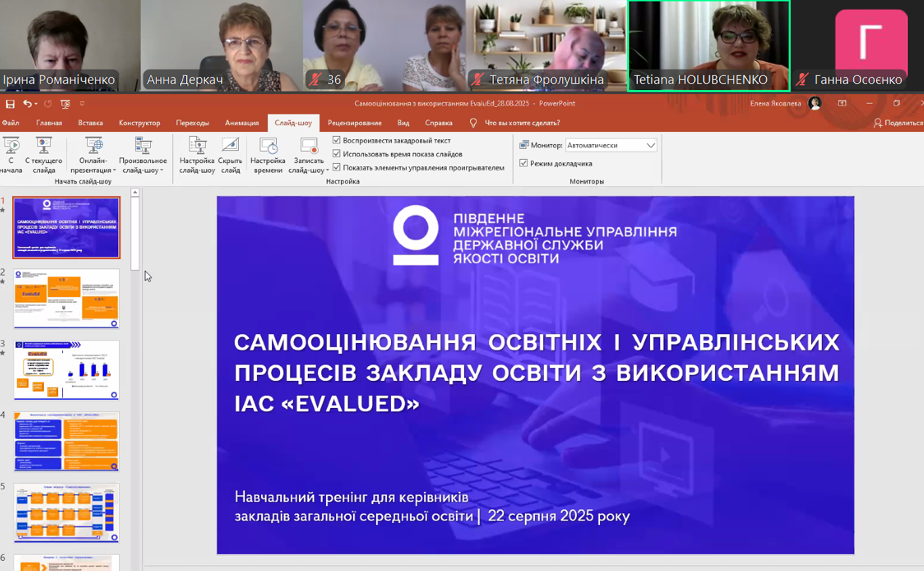
Task: Click muted mic icon for Ганна Осоєнко
Action: [x=802, y=79]
